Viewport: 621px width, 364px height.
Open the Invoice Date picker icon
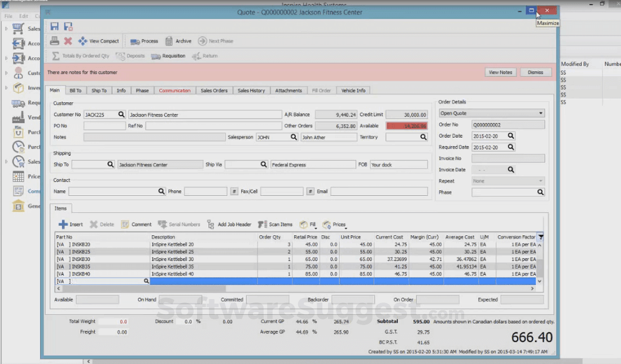pyautogui.click(x=511, y=169)
